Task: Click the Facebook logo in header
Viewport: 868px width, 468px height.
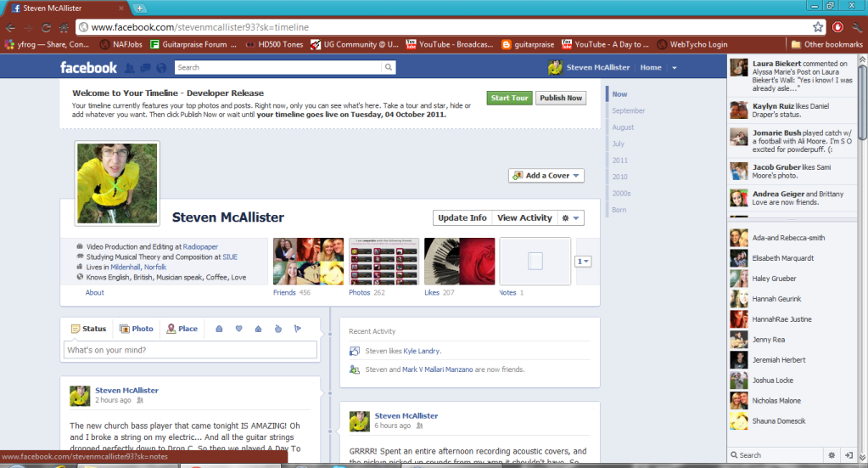Action: [88, 68]
